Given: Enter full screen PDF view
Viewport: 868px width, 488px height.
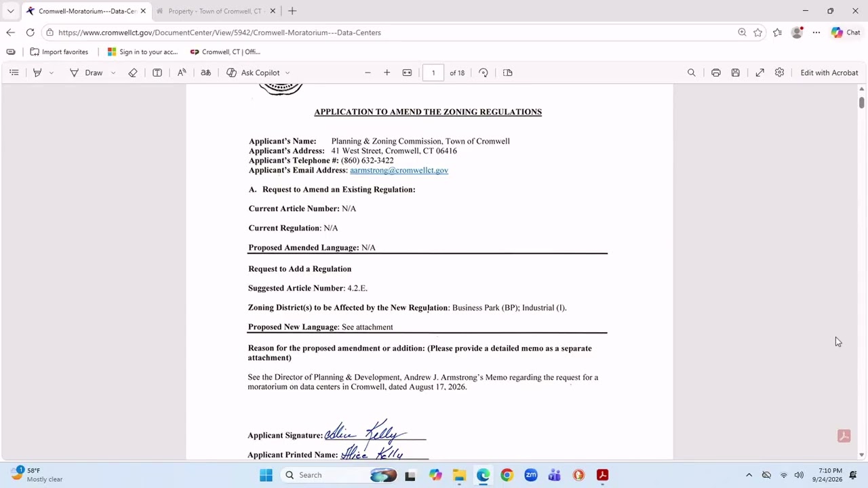Looking at the screenshot, I should [760, 73].
